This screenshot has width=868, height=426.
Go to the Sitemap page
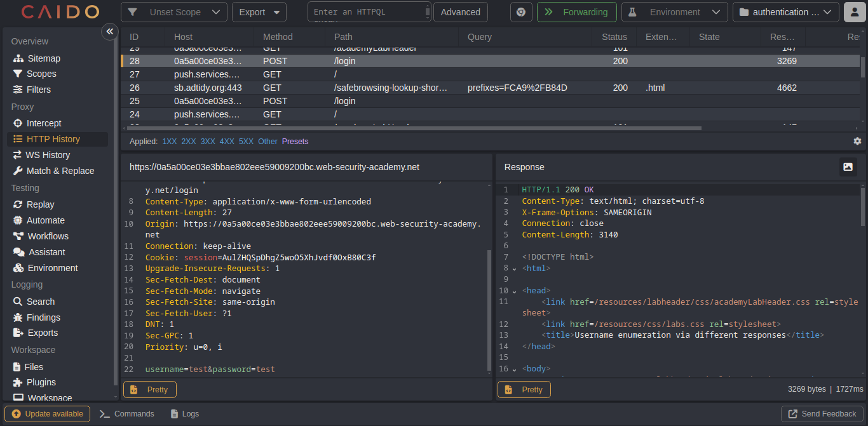44,58
